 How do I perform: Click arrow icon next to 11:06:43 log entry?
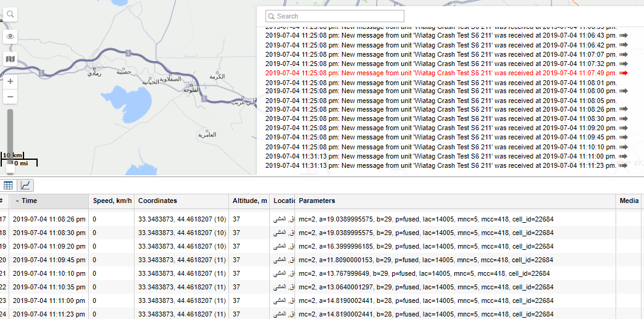coord(623,36)
